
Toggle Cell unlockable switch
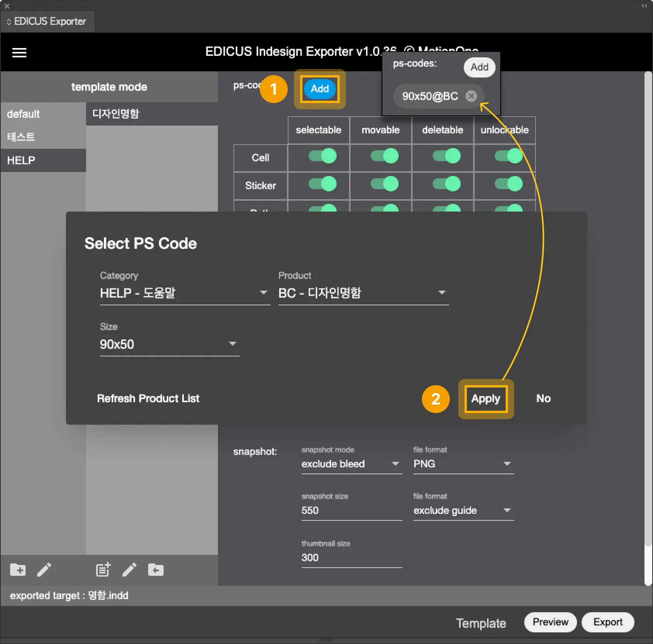coord(509,156)
